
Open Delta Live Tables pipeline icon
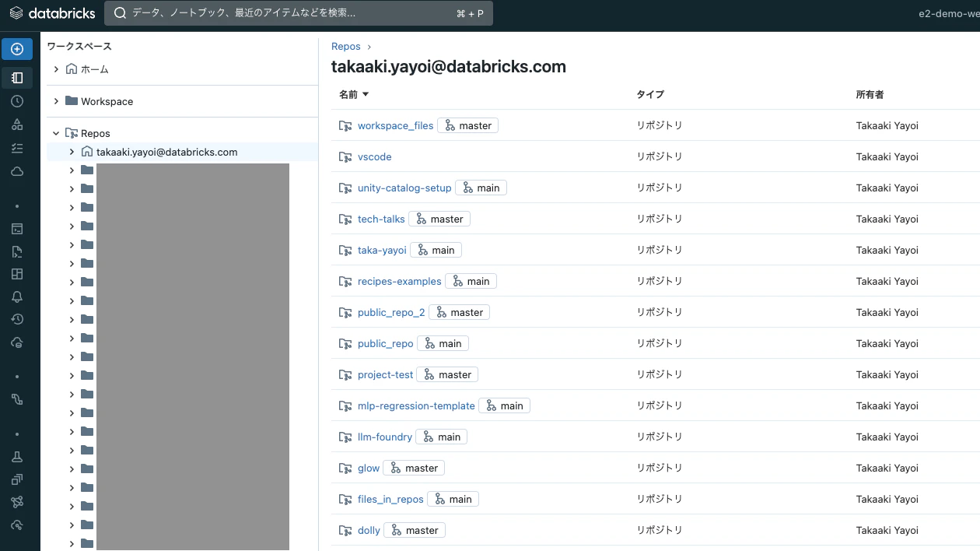pyautogui.click(x=17, y=399)
